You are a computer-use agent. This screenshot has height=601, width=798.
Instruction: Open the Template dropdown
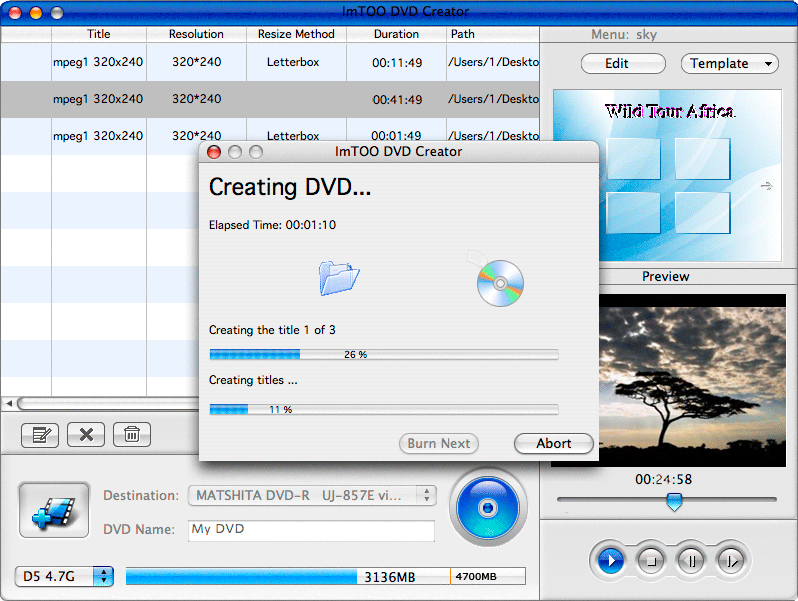click(x=730, y=64)
